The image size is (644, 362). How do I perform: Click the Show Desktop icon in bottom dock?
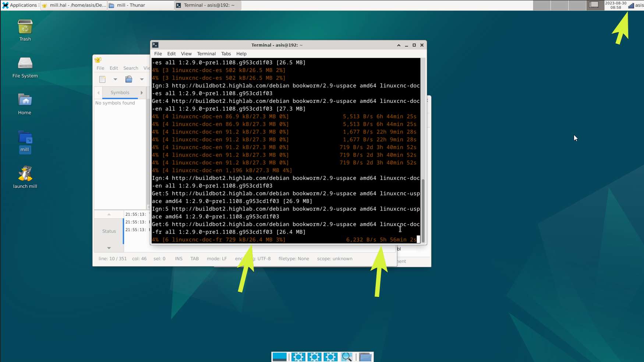click(280, 357)
